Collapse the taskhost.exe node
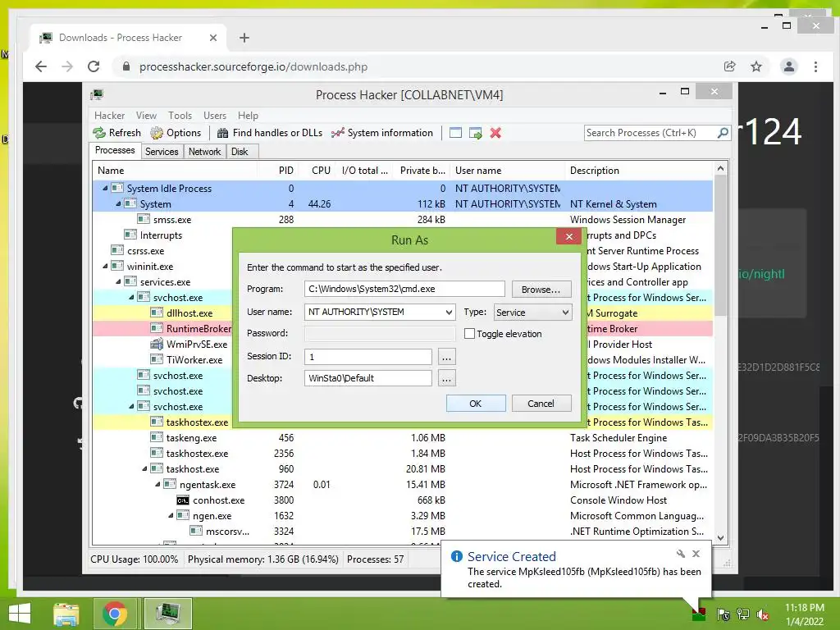This screenshot has width=840, height=630. click(x=144, y=468)
